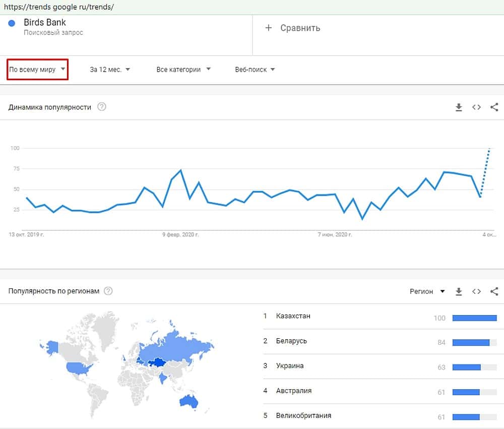Click the embed code icon for popularity chart
The height and width of the screenshot is (429, 504).
(x=476, y=107)
